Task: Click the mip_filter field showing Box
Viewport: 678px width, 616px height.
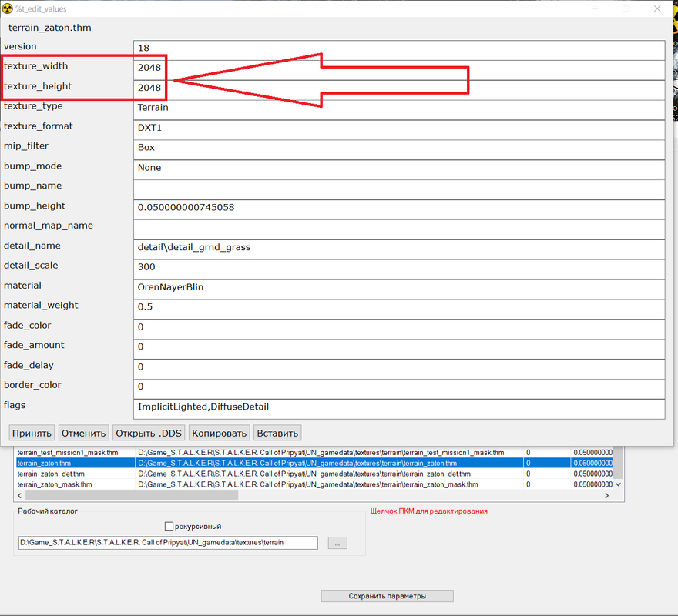Action: click(399, 150)
